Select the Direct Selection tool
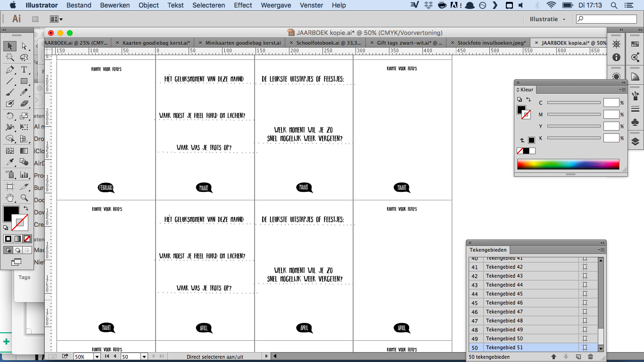The height and width of the screenshot is (362, 644). pyautogui.click(x=24, y=46)
